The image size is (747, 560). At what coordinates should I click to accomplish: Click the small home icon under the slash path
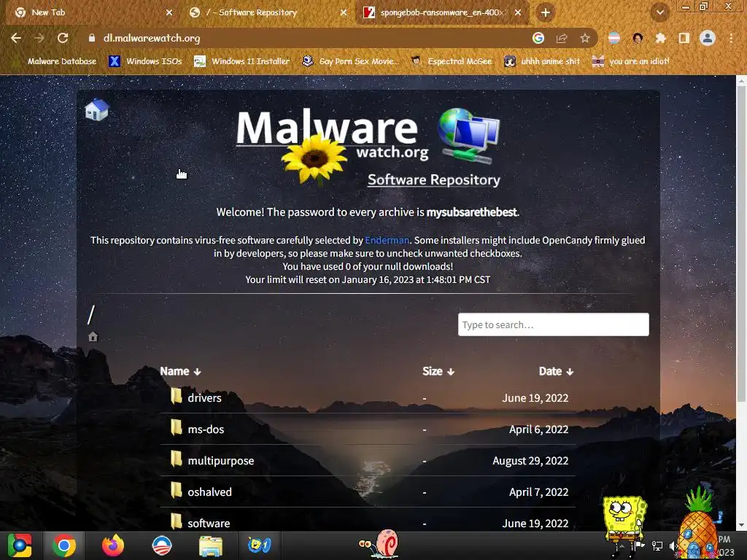pos(93,337)
